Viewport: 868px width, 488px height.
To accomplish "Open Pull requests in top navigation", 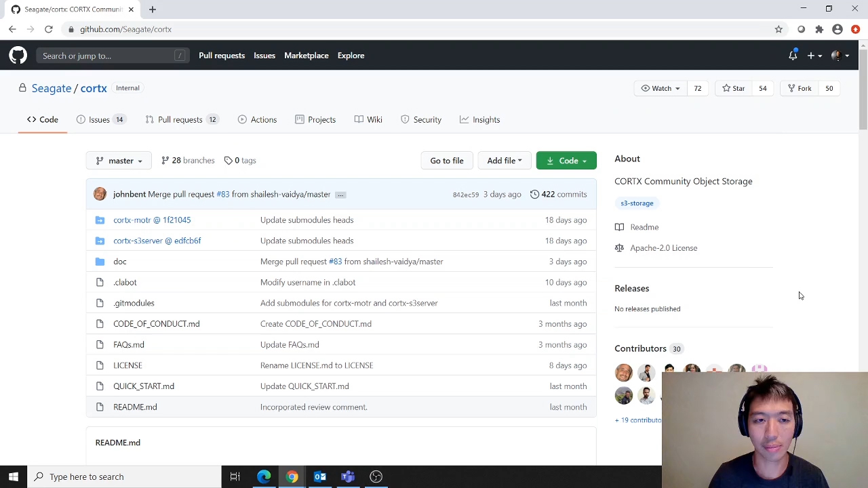I will pyautogui.click(x=222, y=56).
